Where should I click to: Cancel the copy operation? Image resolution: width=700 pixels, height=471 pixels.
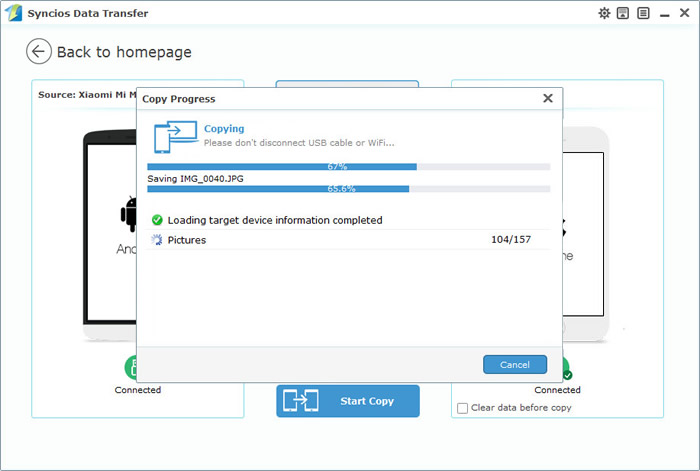point(515,365)
